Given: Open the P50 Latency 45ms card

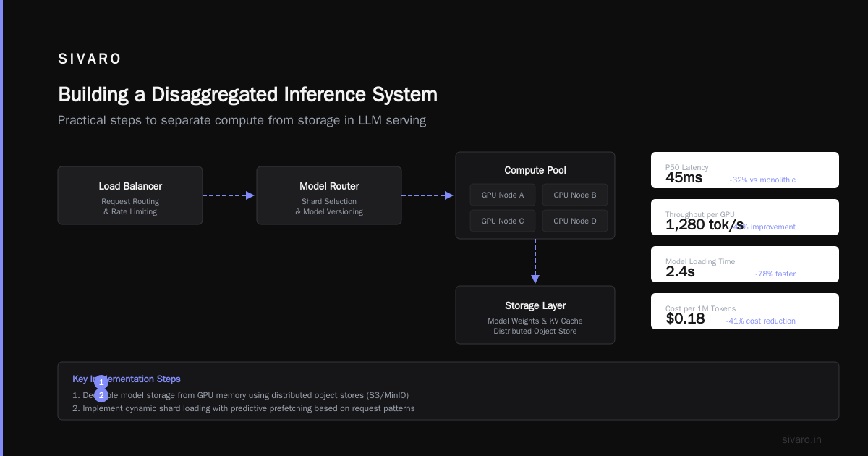Looking at the screenshot, I should [745, 170].
